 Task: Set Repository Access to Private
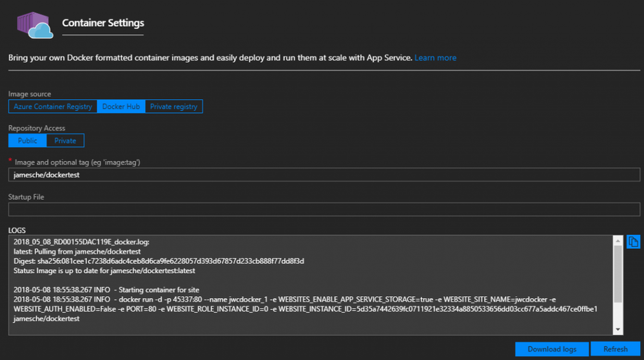click(65, 141)
